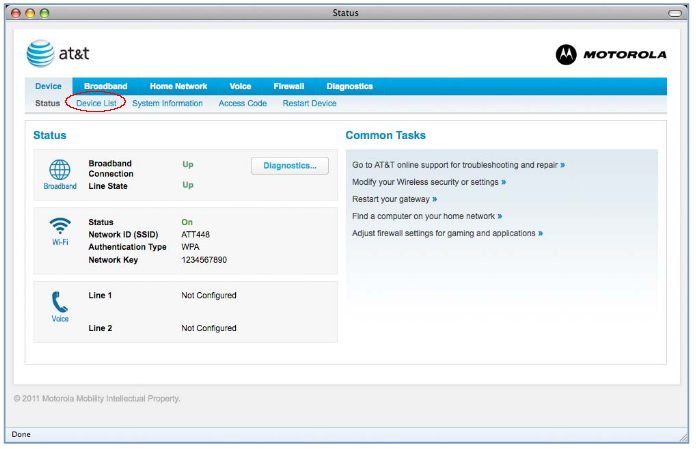Click Restart your gateway link

(x=394, y=199)
